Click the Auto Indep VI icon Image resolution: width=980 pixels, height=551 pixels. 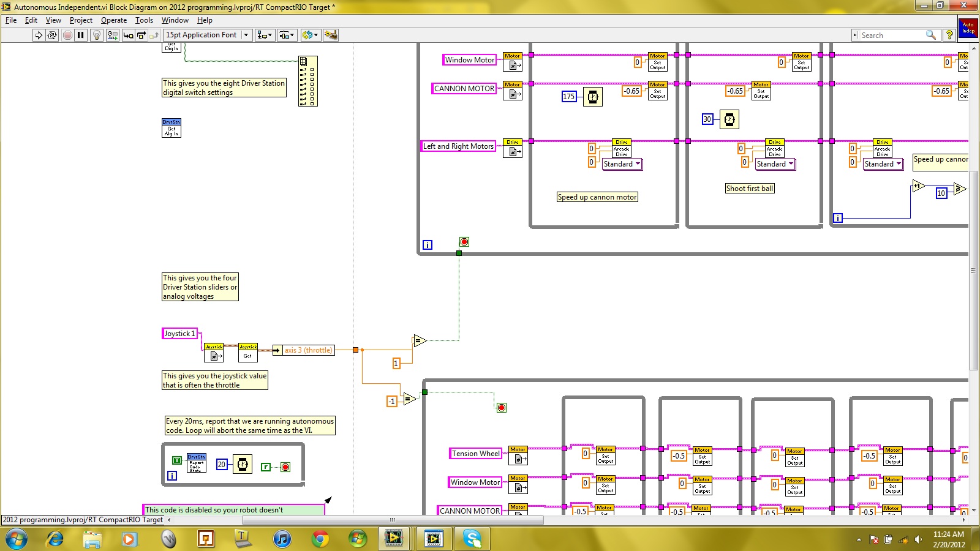tap(968, 28)
